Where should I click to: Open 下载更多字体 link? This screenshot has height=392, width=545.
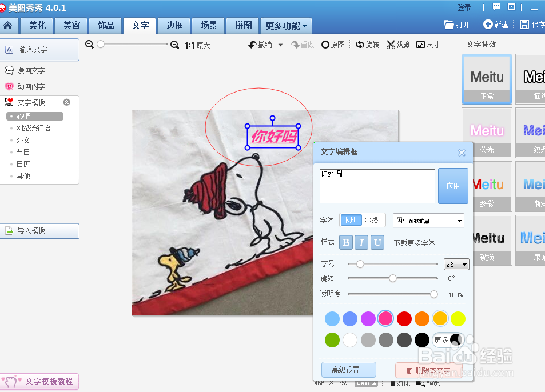414,243
